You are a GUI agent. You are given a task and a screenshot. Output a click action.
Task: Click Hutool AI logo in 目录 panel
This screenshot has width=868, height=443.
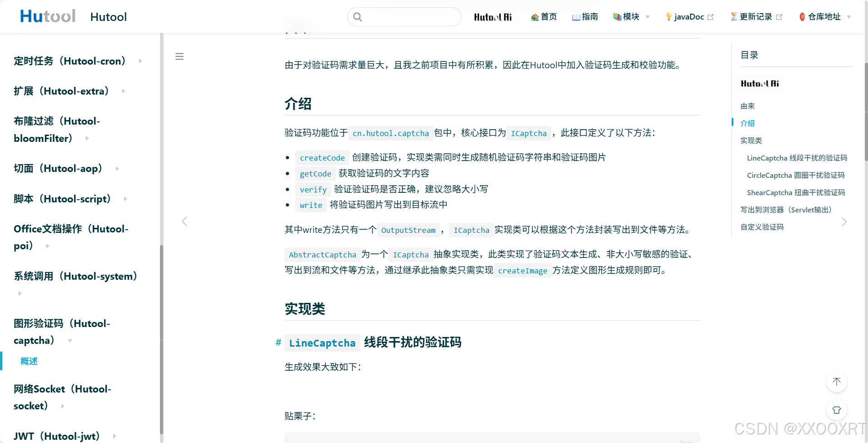tap(760, 83)
